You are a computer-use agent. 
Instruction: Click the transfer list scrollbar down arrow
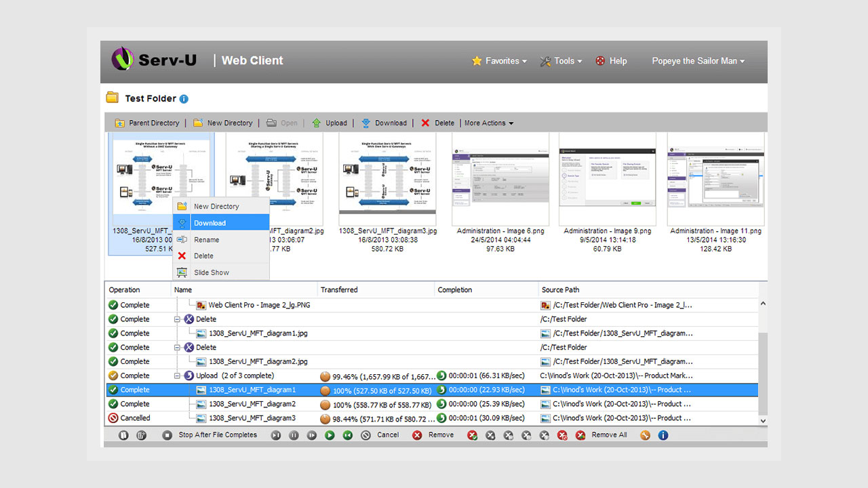(763, 421)
